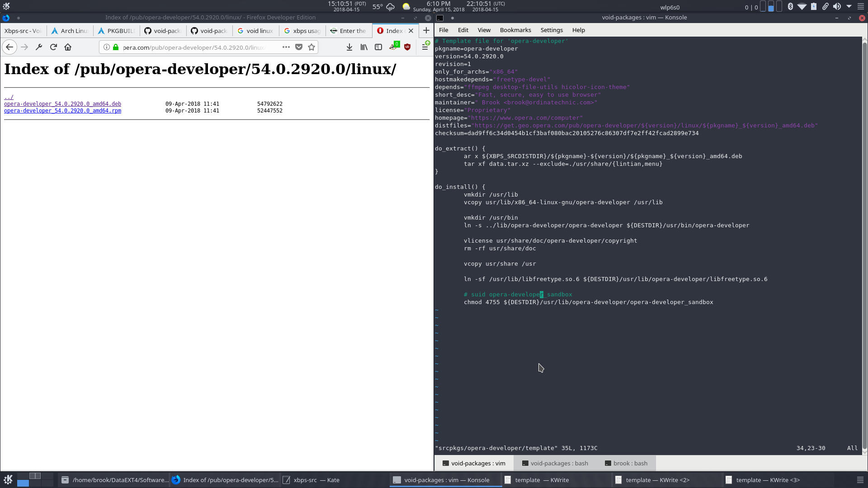The image size is (868, 488).
Task: Open the Firefox downloads panel
Action: click(349, 47)
